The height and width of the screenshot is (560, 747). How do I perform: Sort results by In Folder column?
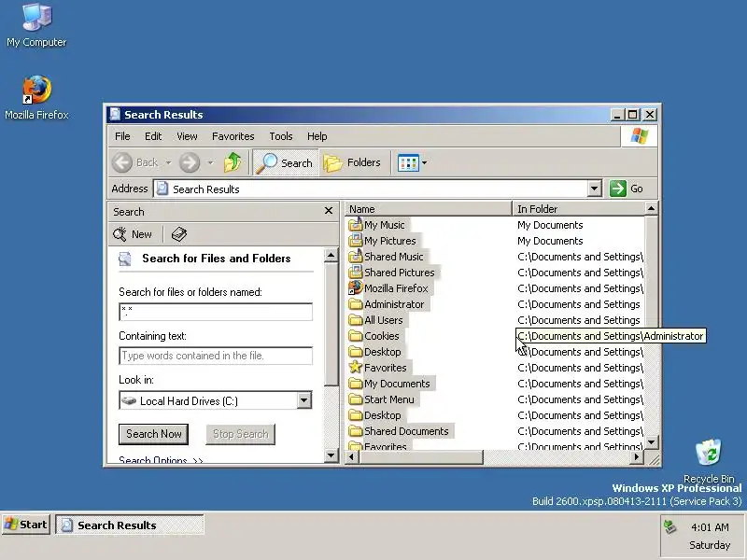pos(578,208)
